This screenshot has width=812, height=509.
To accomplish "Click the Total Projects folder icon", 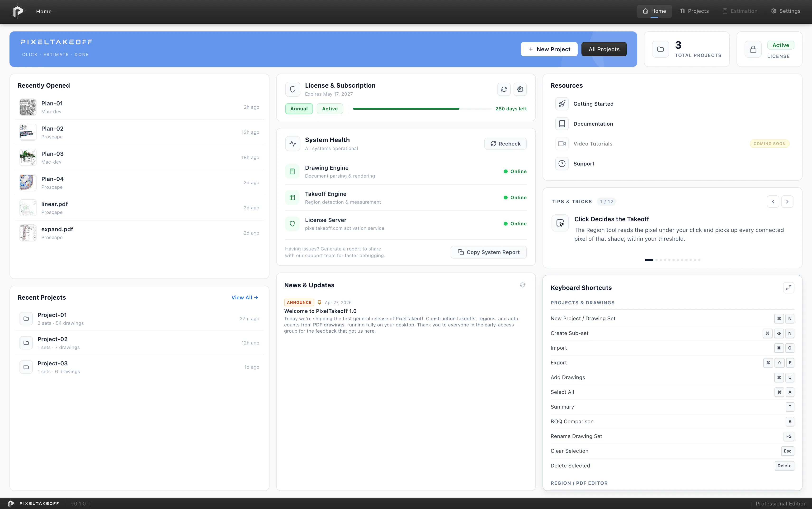I will [661, 49].
